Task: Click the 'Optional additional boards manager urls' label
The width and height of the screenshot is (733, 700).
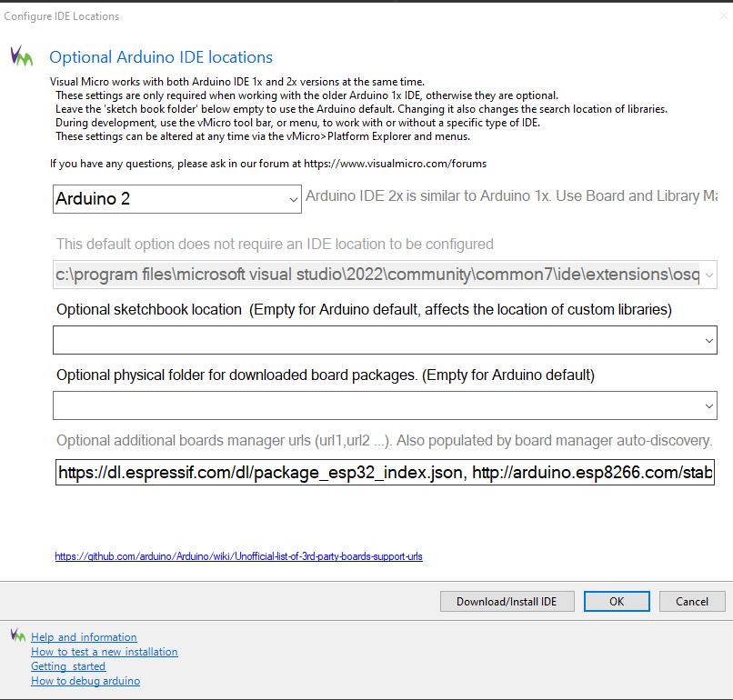Action: (384, 440)
